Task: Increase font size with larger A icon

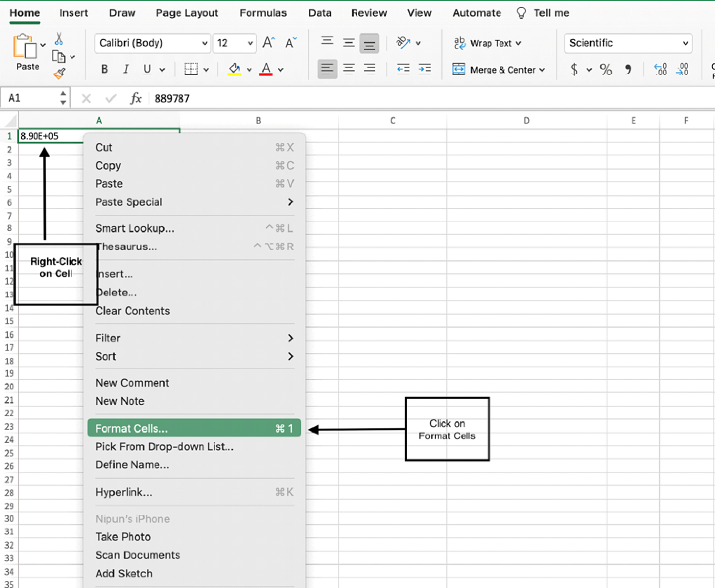Action: pos(270,43)
